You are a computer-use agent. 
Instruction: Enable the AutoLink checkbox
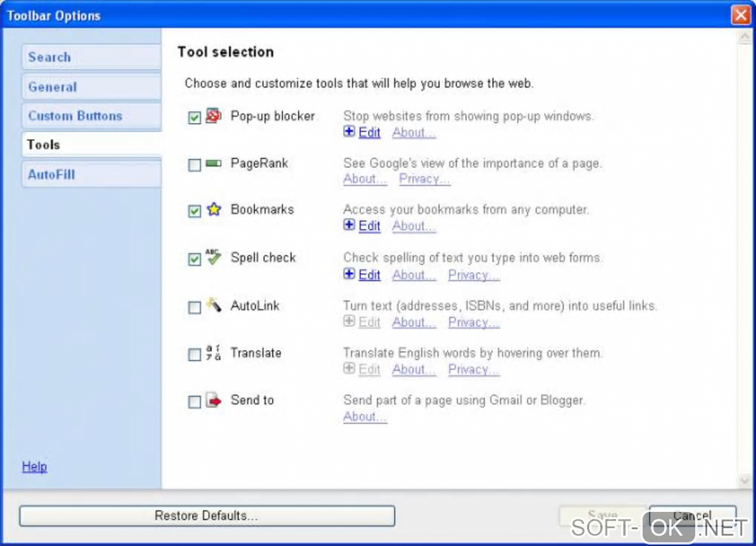click(194, 307)
